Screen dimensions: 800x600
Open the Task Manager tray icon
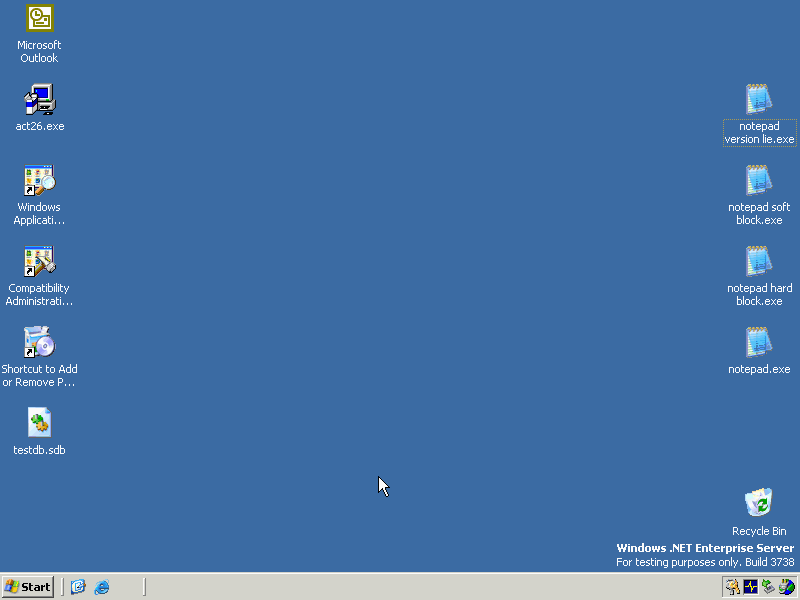[750, 586]
